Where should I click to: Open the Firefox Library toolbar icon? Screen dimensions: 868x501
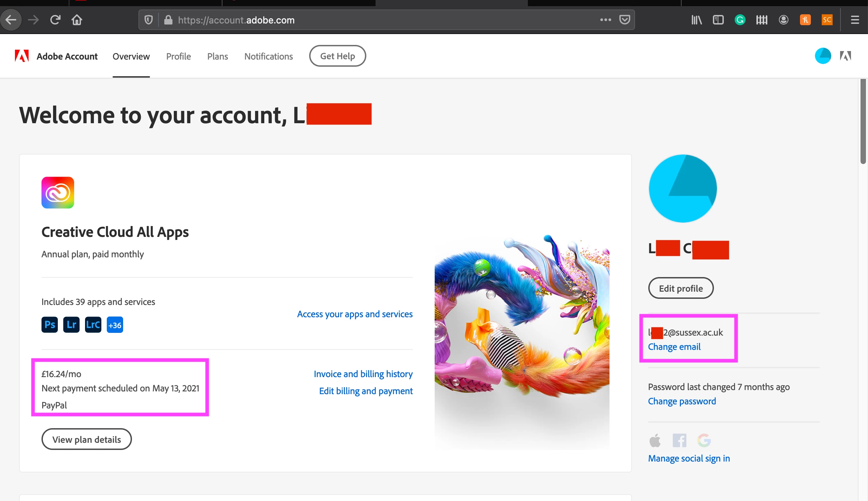[696, 20]
